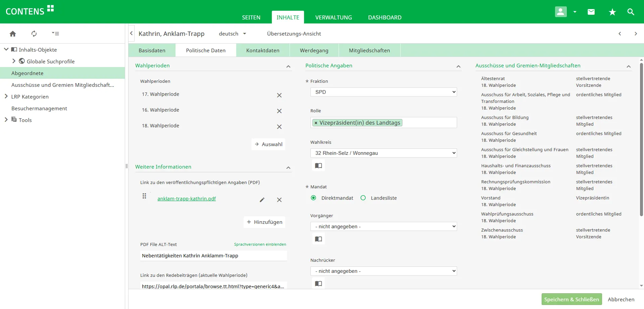Click the refresh icon in sidebar toolbar
Image resolution: width=644 pixels, height=309 pixels.
(34, 34)
